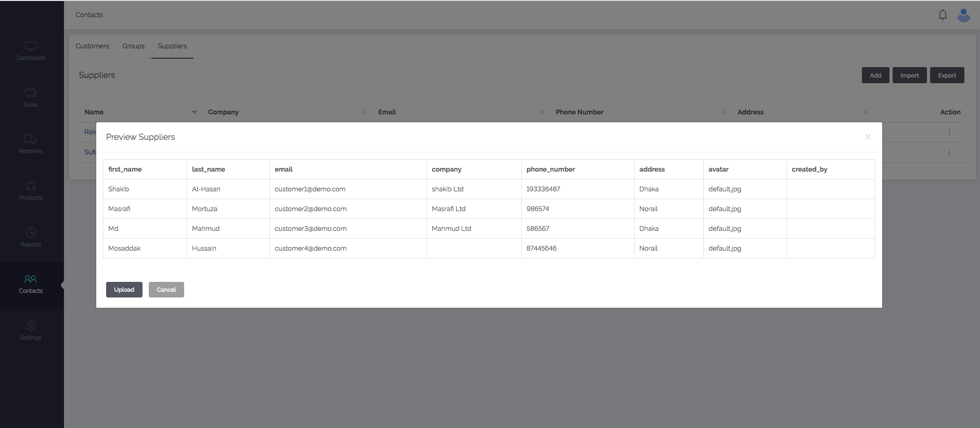Open the Dashboard sidebar icon

[31, 46]
